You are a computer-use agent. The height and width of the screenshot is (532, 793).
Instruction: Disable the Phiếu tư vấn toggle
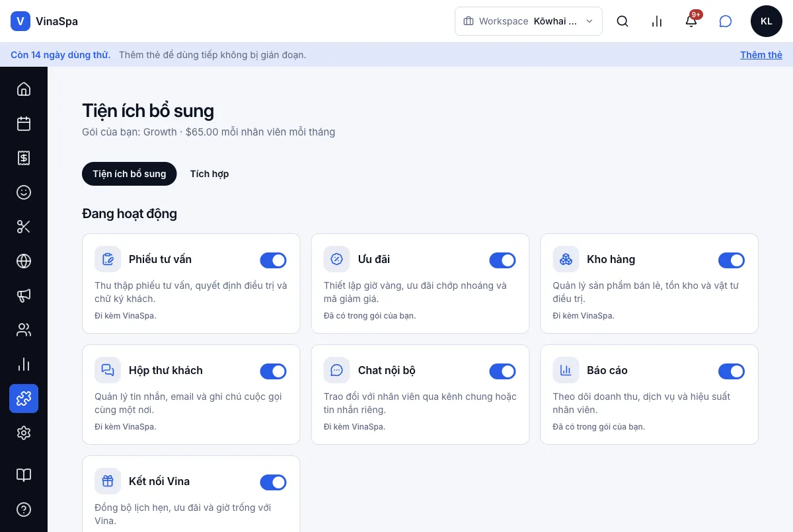pos(273,260)
